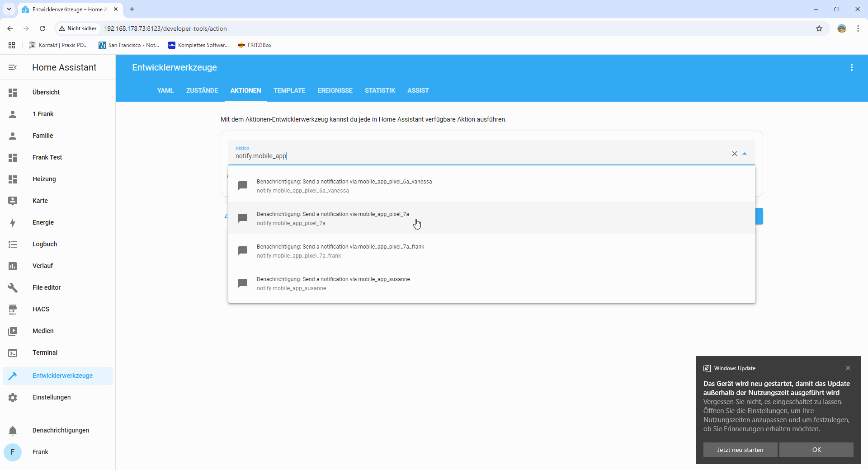Image resolution: width=868 pixels, height=470 pixels.
Task: Collapse the Aktion dropdown arrow
Action: tap(745, 154)
